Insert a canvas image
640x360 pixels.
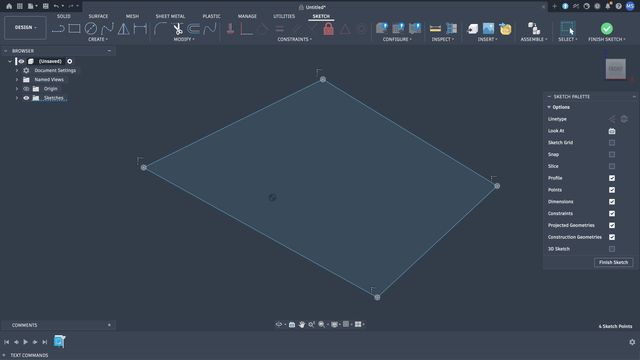tap(489, 29)
